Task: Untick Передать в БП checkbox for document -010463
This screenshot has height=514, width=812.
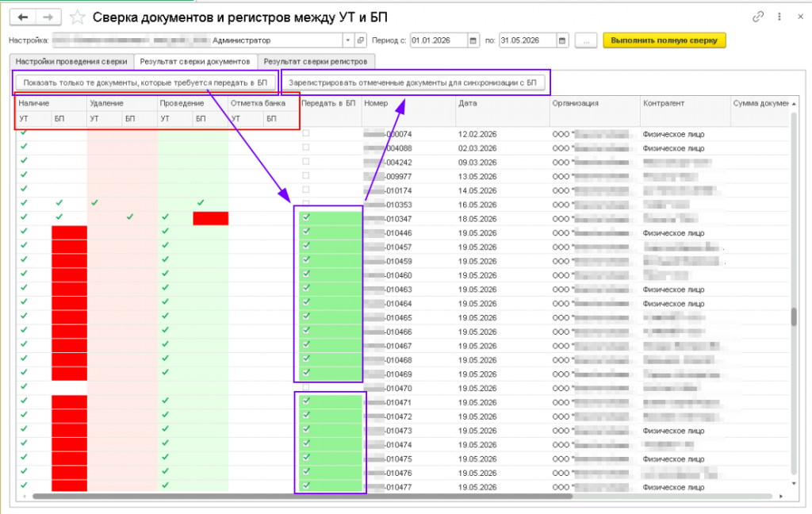Action: pos(306,288)
